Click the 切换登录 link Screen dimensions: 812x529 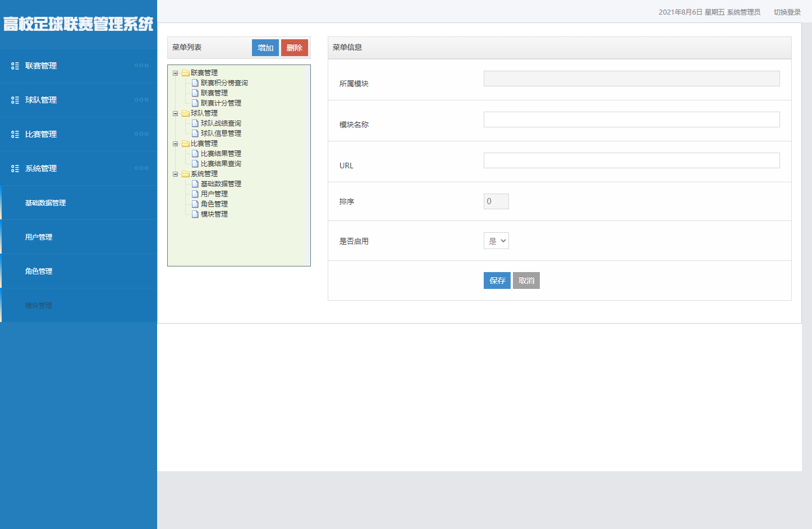click(x=788, y=11)
